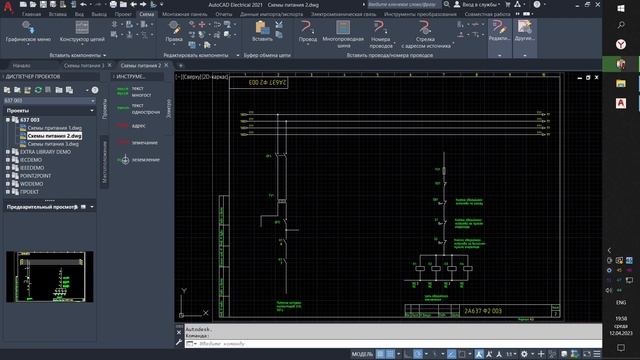Close the Схемы питания 2 drawing tab
This screenshot has width=640, height=360.
pyautogui.click(x=166, y=65)
